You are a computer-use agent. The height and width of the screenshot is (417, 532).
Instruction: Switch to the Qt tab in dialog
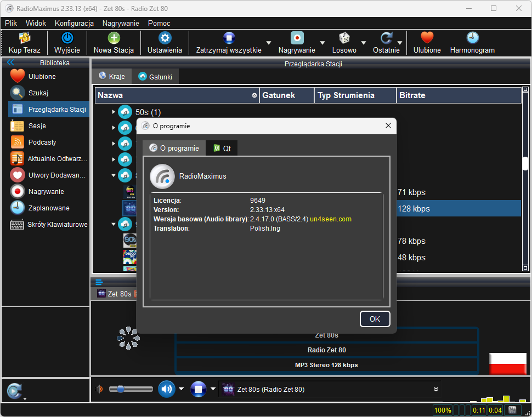tap(222, 148)
